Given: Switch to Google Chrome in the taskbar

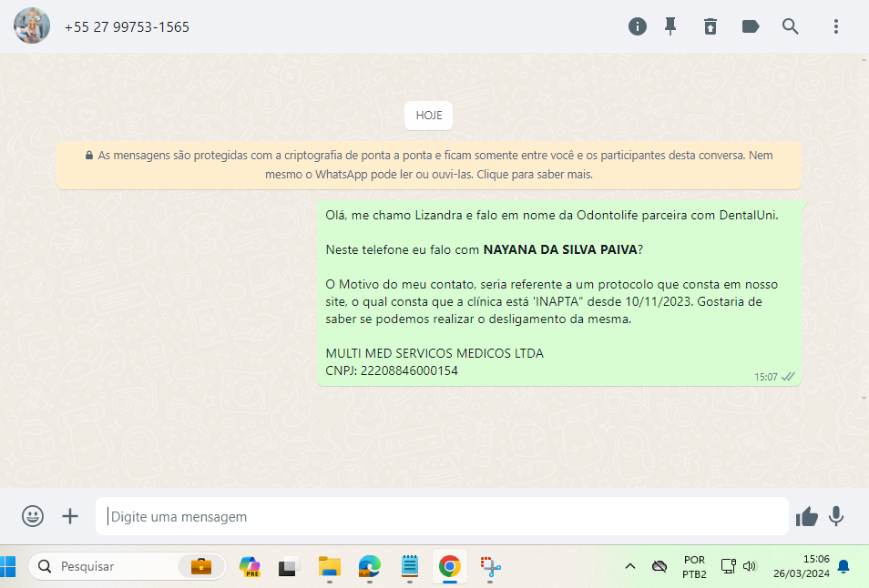Looking at the screenshot, I should click(449, 566).
